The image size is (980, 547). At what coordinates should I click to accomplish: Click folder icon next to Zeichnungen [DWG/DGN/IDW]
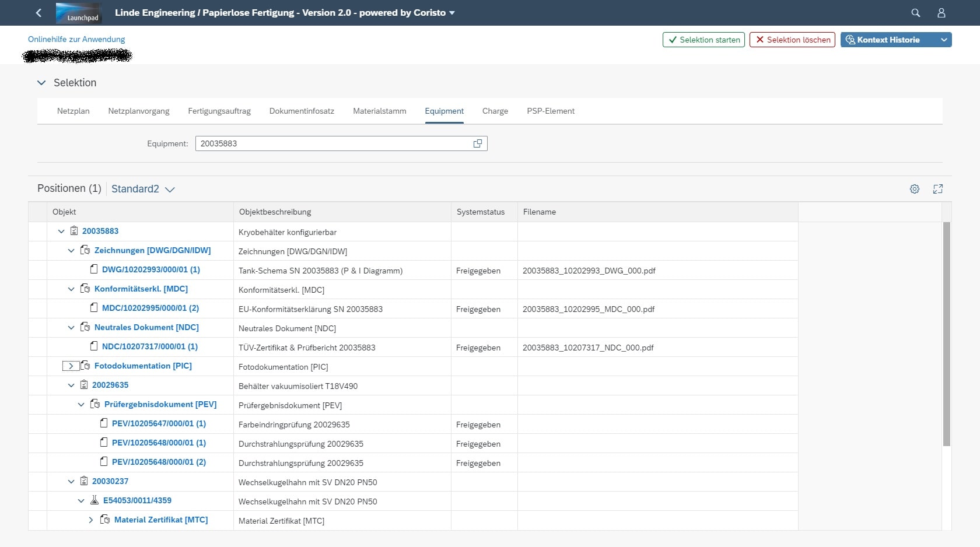85,250
